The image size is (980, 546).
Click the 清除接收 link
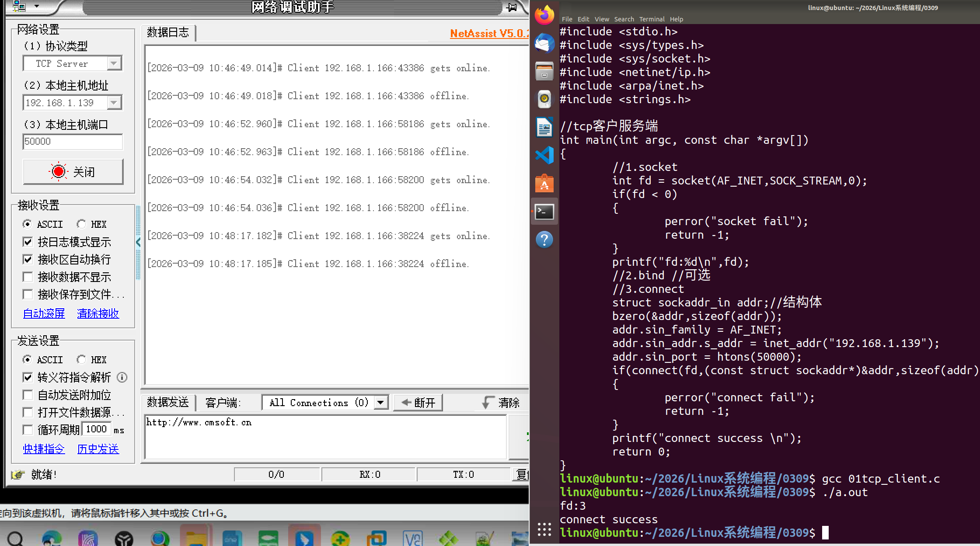[x=98, y=313]
